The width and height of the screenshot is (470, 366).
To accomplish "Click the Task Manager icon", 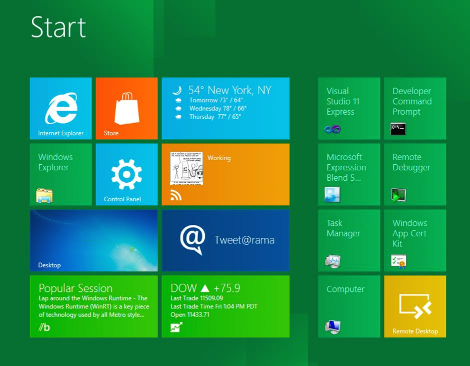I will [333, 261].
